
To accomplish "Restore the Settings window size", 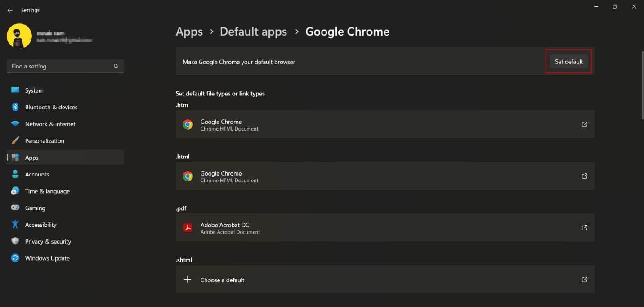I will point(615,6).
